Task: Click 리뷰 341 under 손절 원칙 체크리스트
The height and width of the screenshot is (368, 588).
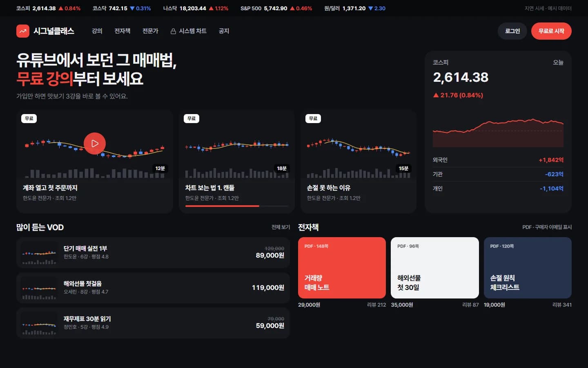Action: pyautogui.click(x=562, y=305)
